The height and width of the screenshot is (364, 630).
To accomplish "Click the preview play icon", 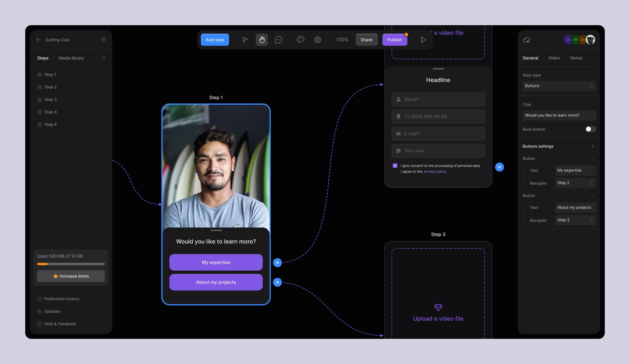I will tap(423, 40).
